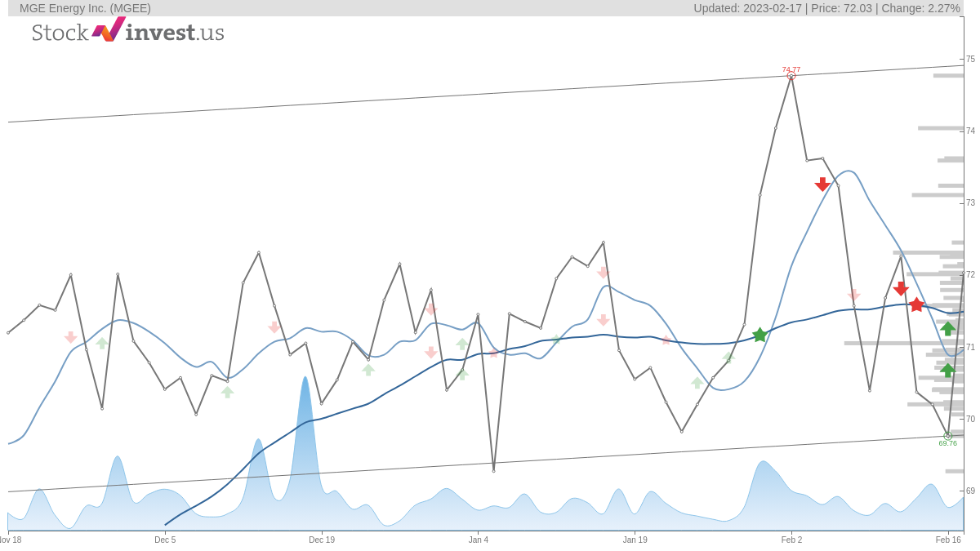Click the solid green star before Feb 2
980x551 pixels.
click(x=759, y=335)
